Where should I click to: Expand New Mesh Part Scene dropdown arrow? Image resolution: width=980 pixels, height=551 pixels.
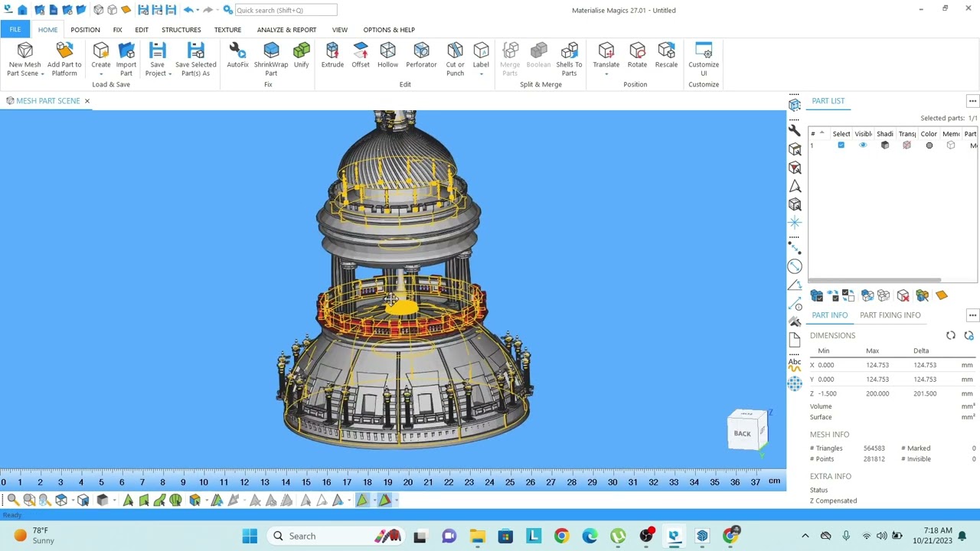click(x=42, y=73)
